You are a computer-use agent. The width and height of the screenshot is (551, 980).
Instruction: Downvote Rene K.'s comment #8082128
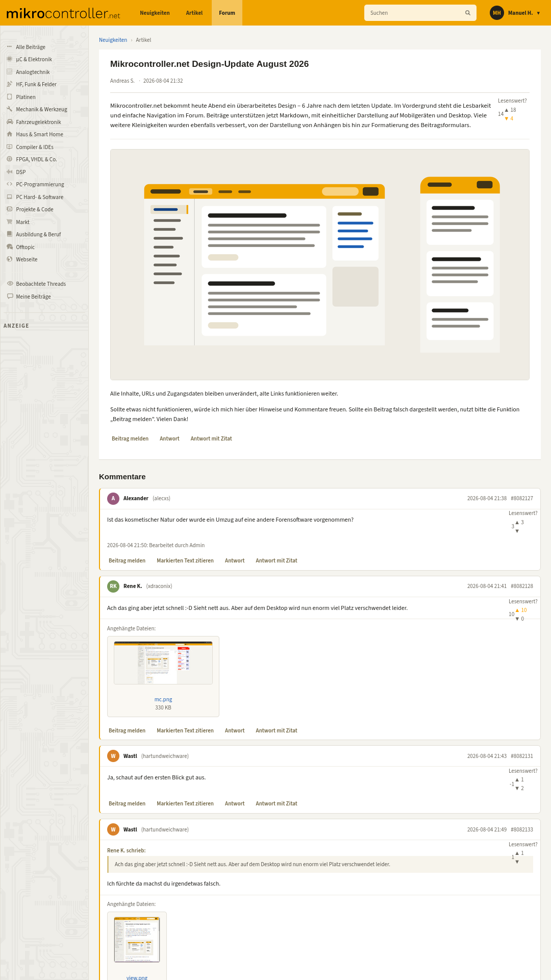pos(517,619)
